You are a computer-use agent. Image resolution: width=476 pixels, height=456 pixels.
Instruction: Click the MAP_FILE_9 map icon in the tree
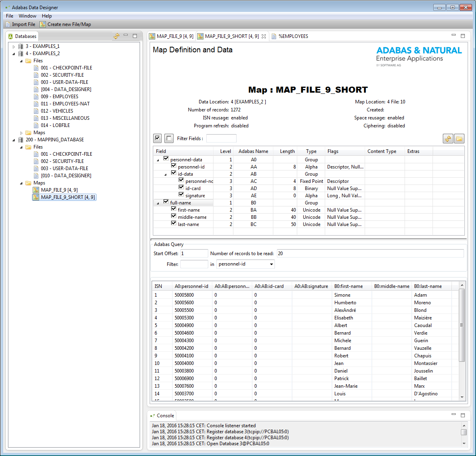[36, 190]
